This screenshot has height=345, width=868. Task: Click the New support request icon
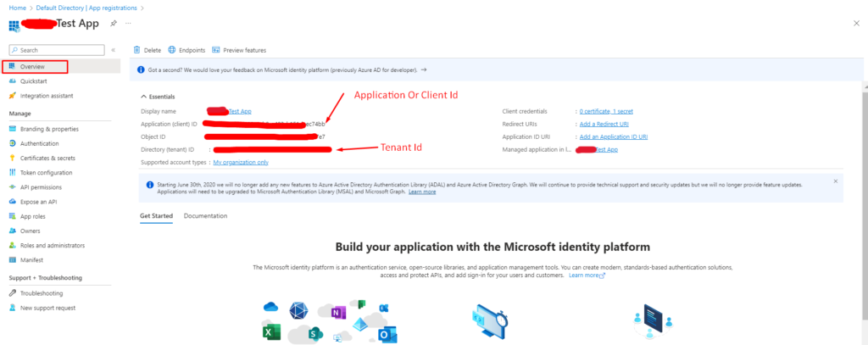(x=12, y=308)
